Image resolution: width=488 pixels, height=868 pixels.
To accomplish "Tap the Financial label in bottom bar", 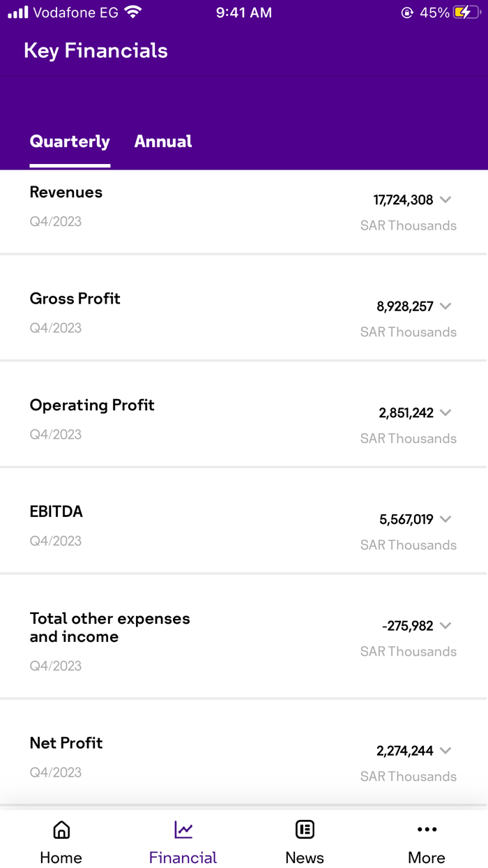I will [183, 857].
